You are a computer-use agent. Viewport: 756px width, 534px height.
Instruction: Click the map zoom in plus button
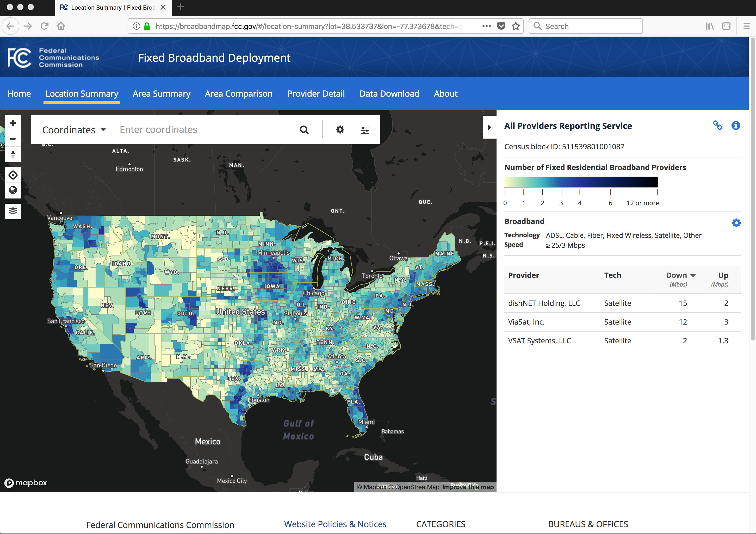click(x=13, y=123)
